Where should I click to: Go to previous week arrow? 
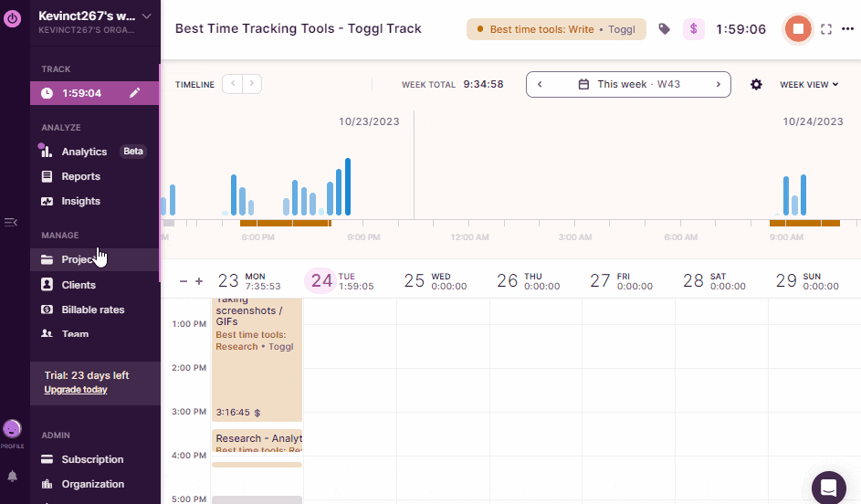coord(540,85)
